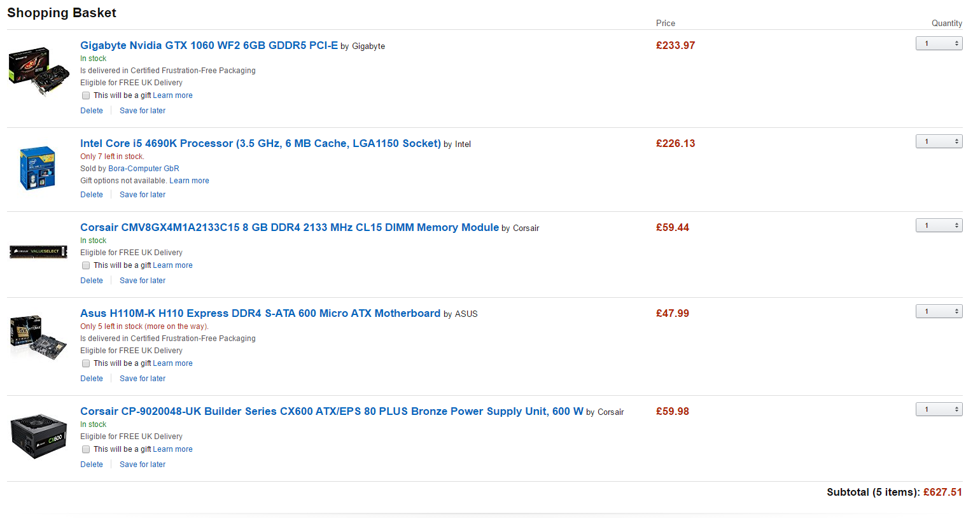This screenshot has width=980, height=518.
Task: Check the gift box for the Asus motherboard
Action: (x=86, y=363)
